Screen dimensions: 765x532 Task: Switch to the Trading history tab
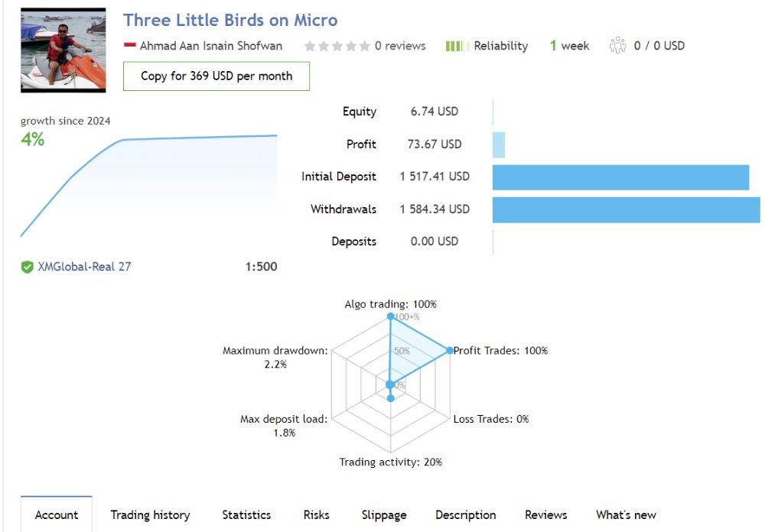[x=150, y=514]
